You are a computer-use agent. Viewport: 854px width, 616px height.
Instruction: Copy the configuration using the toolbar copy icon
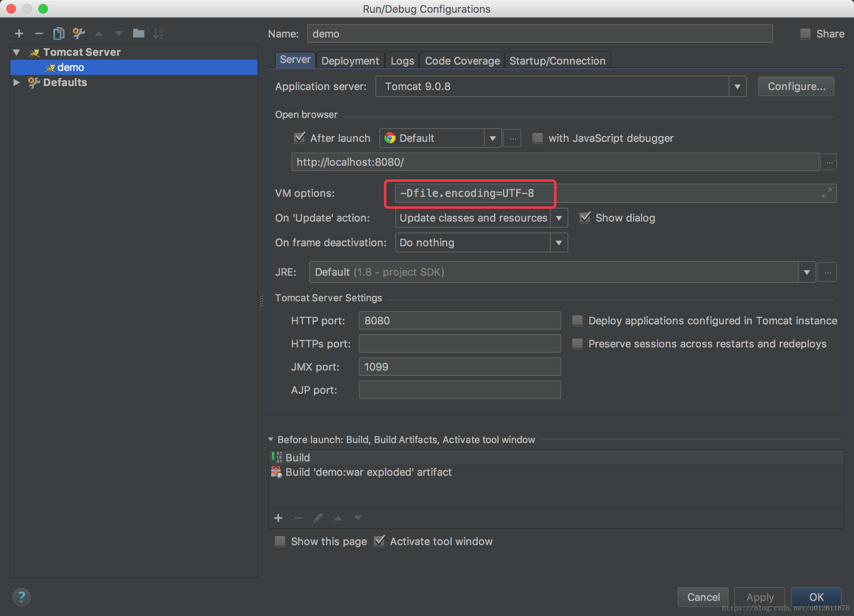59,33
